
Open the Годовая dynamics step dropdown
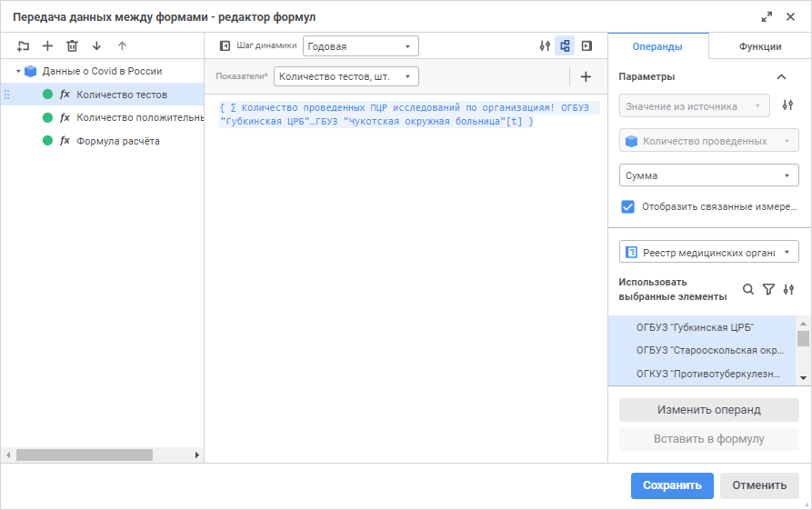coord(361,46)
